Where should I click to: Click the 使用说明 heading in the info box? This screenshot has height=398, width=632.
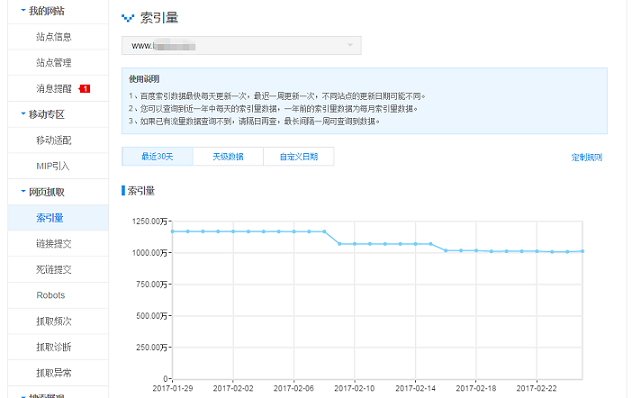tap(144, 79)
